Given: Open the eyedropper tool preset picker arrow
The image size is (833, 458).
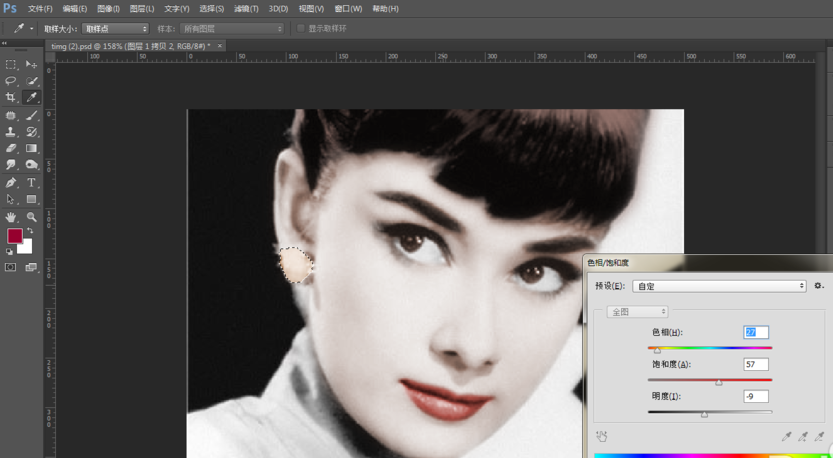Looking at the screenshot, I should click(x=32, y=29).
